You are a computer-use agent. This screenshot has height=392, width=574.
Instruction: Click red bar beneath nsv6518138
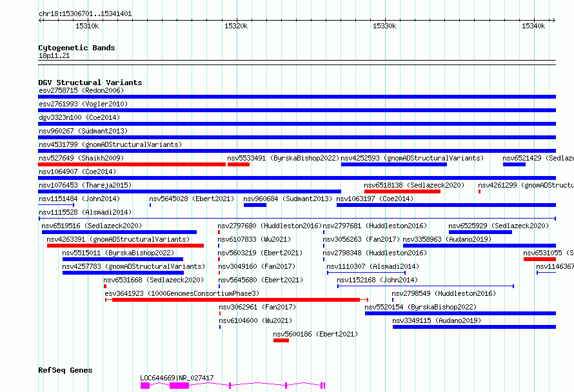click(x=402, y=191)
